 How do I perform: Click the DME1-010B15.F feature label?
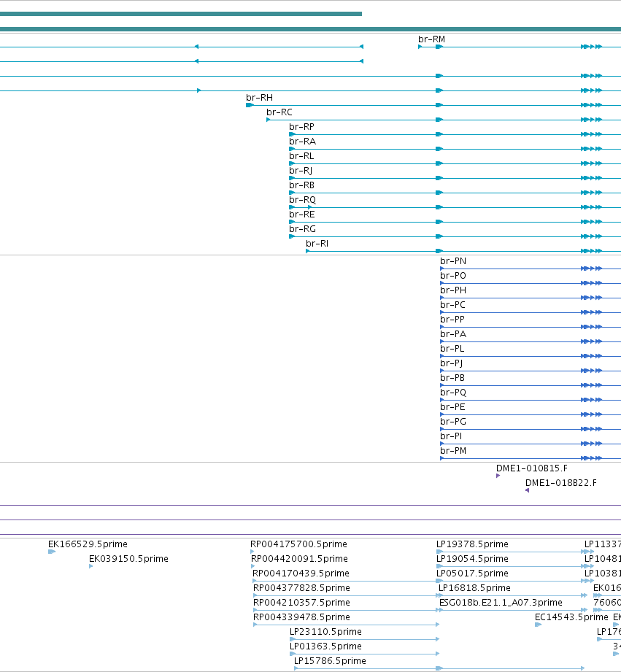[x=532, y=468]
